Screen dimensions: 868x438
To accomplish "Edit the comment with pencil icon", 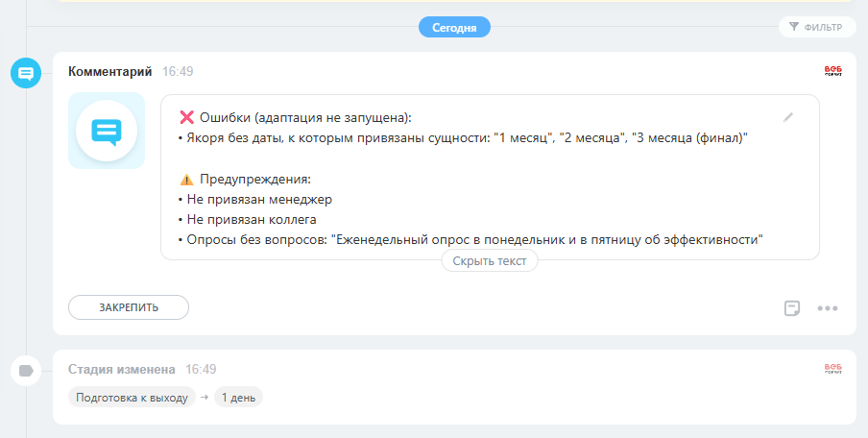I will (x=788, y=117).
